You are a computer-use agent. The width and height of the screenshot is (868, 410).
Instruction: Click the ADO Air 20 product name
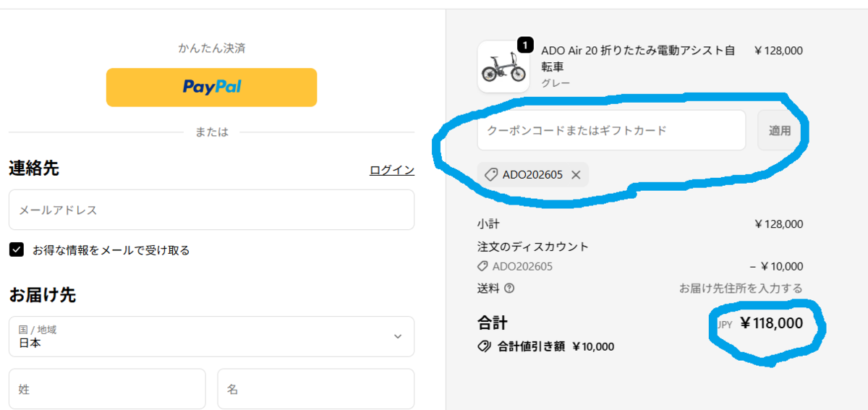638,59
